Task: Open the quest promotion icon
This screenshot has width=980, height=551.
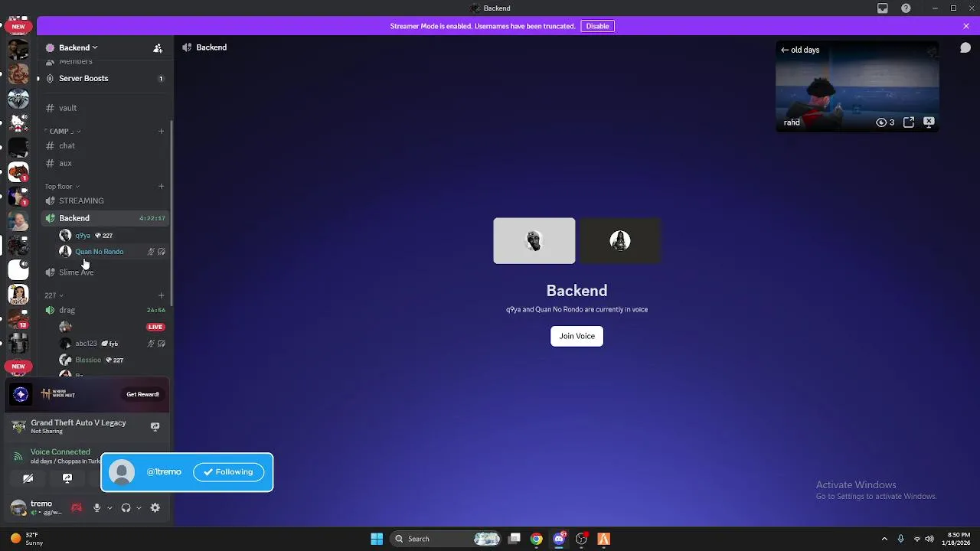Action: 21,394
